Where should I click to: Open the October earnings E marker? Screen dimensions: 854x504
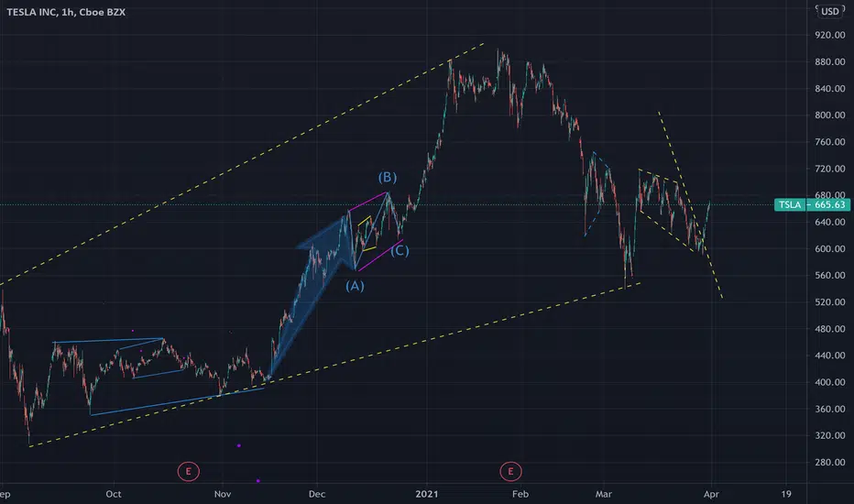point(189,471)
